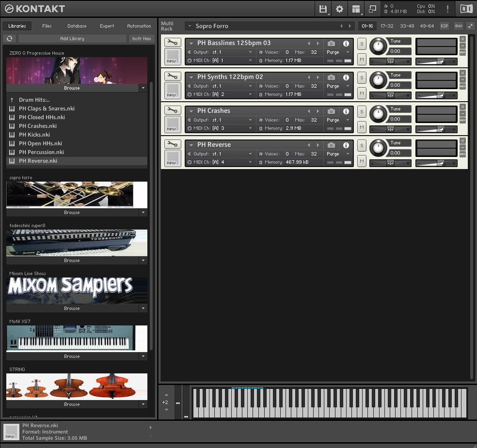Toggle the aux sends panel button

point(459,26)
